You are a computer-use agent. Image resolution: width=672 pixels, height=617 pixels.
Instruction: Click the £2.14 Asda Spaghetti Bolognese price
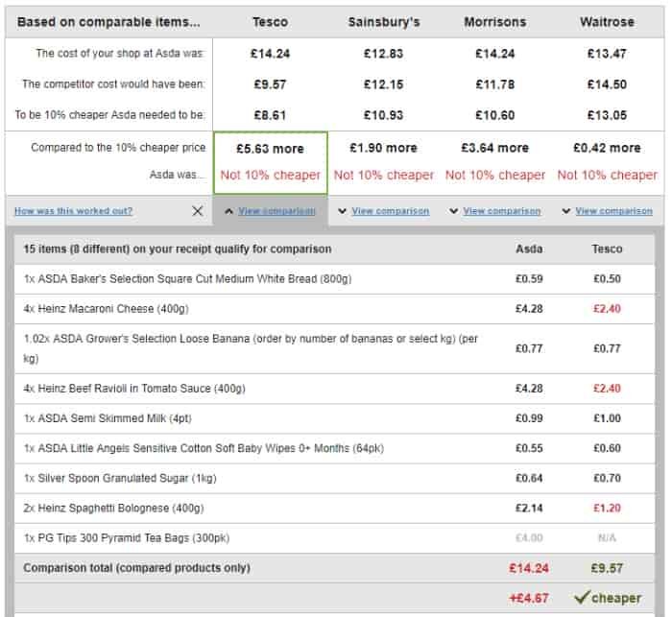pyautogui.click(x=529, y=509)
